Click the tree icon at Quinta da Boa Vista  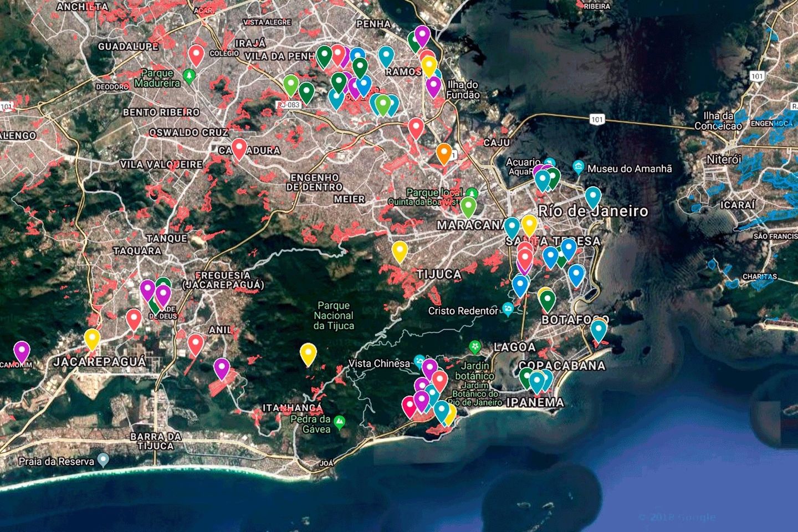tap(471, 194)
